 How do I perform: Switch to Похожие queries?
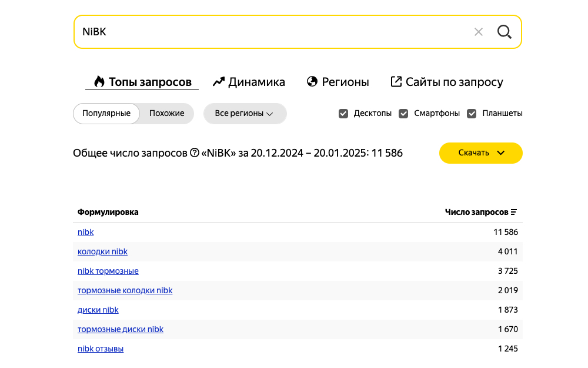coord(166,114)
